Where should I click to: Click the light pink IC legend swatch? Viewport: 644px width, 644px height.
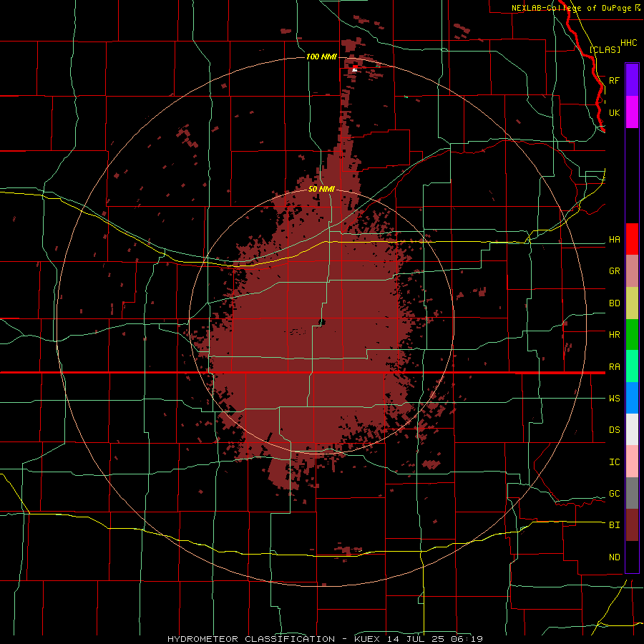coord(632,462)
